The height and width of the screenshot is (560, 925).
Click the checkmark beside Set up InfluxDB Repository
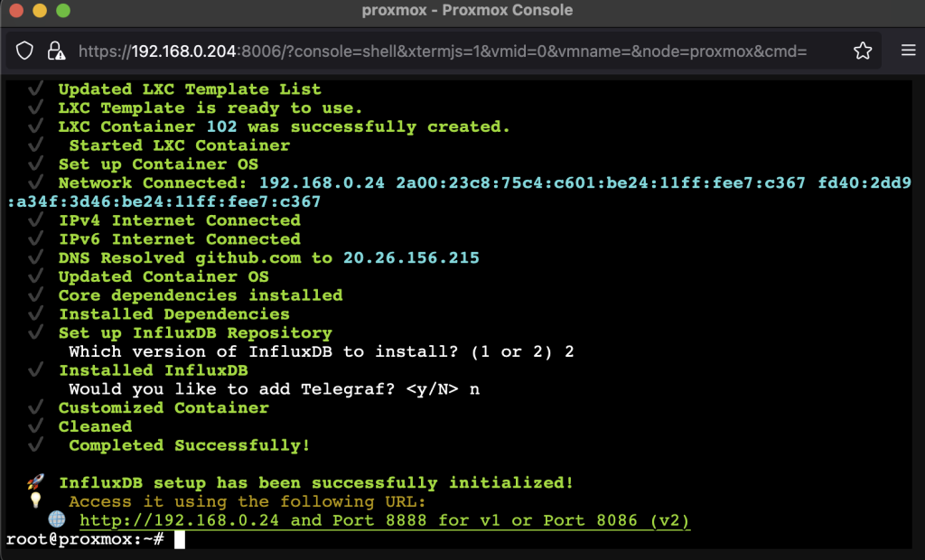coord(34,332)
